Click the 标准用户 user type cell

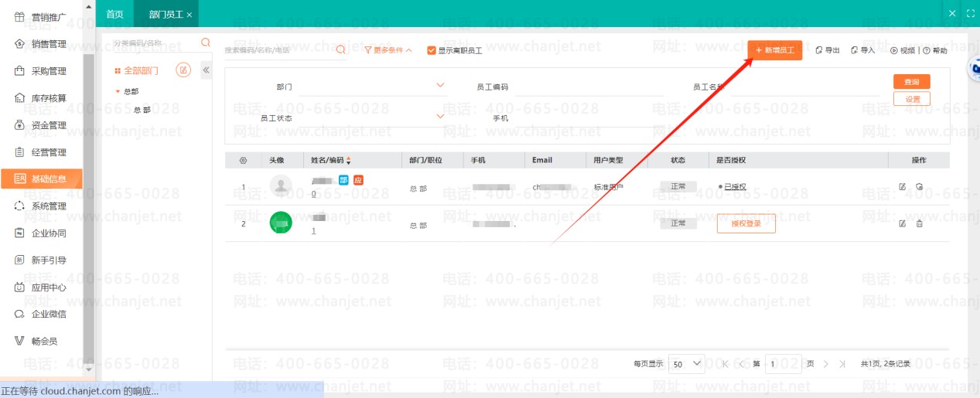click(x=609, y=187)
